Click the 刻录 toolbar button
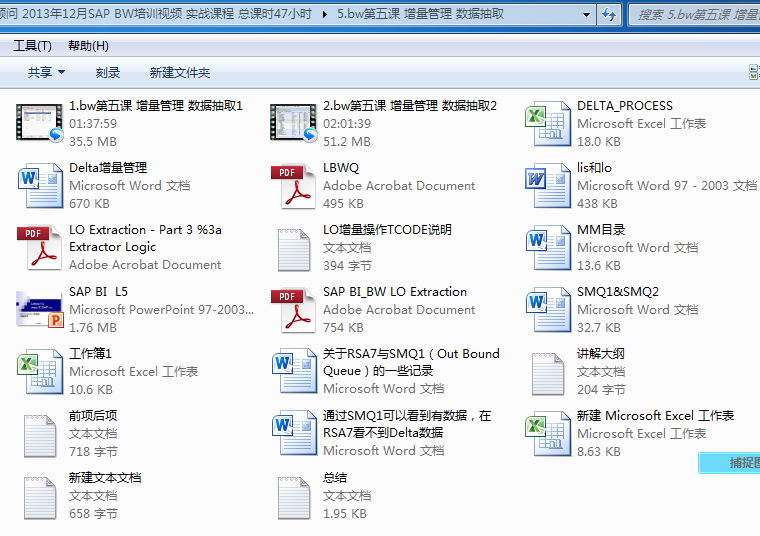The height and width of the screenshot is (536, 760). pos(108,73)
